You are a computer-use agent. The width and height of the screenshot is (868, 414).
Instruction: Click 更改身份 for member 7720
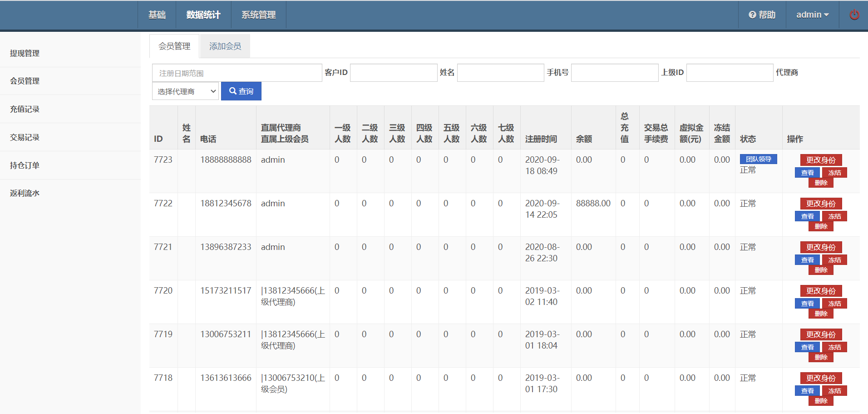[x=821, y=291]
